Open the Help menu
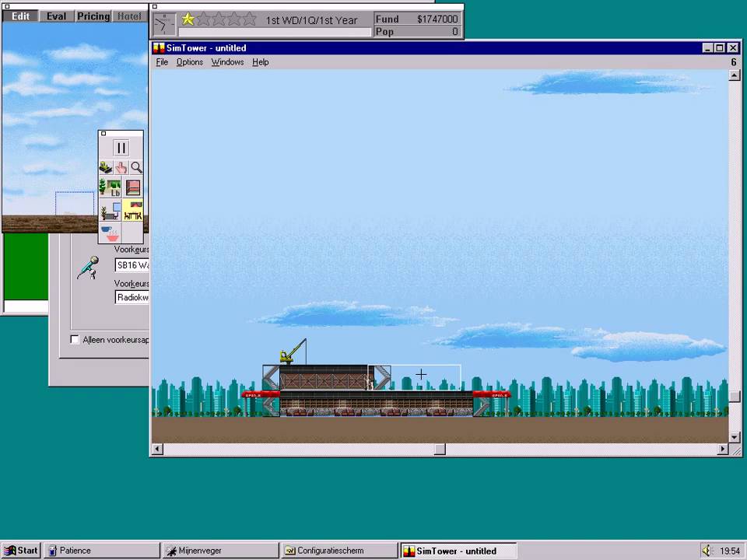This screenshot has width=747, height=560. pos(261,62)
